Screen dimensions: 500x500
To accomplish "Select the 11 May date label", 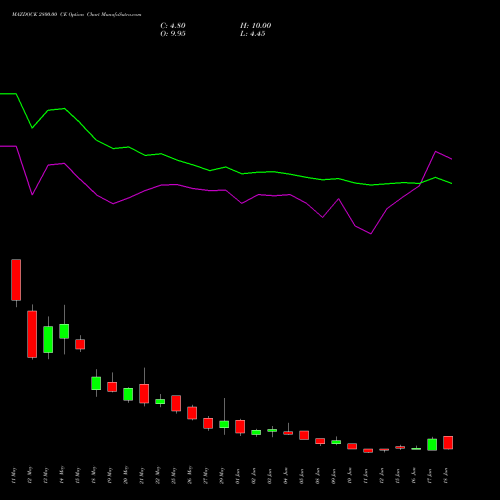I will [14, 476].
